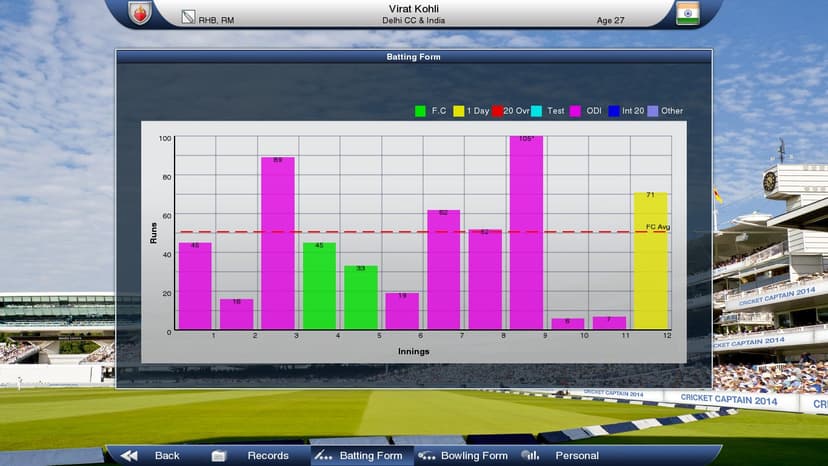Click the blue Int 20 legend swatch
The width and height of the screenshot is (828, 466).
coord(614,111)
